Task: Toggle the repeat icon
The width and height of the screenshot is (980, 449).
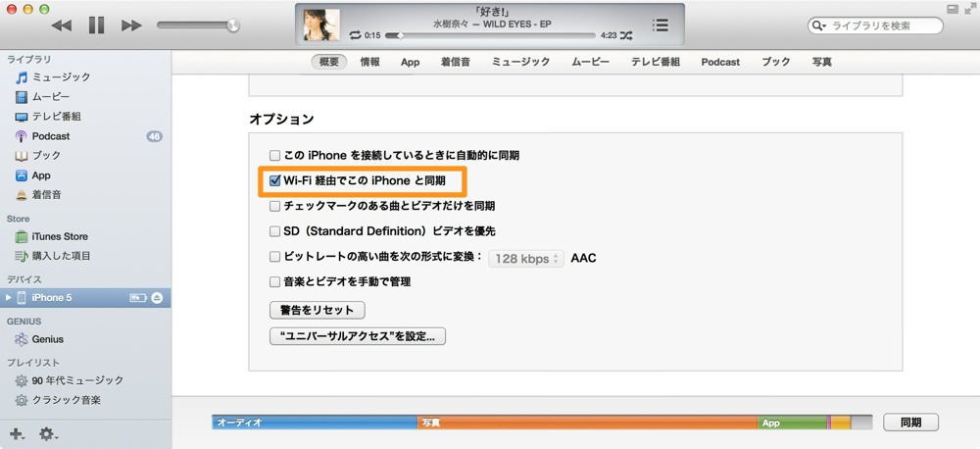Action: pos(356,35)
